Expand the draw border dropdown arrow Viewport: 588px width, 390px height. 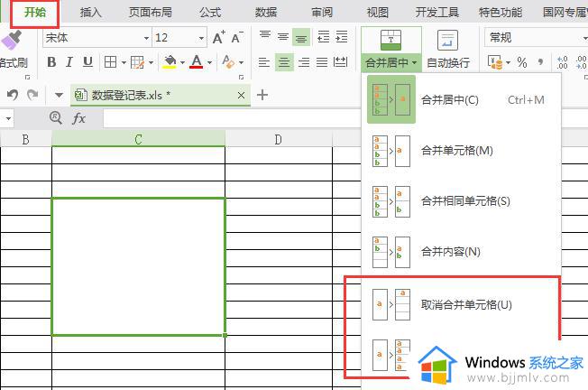(152, 62)
